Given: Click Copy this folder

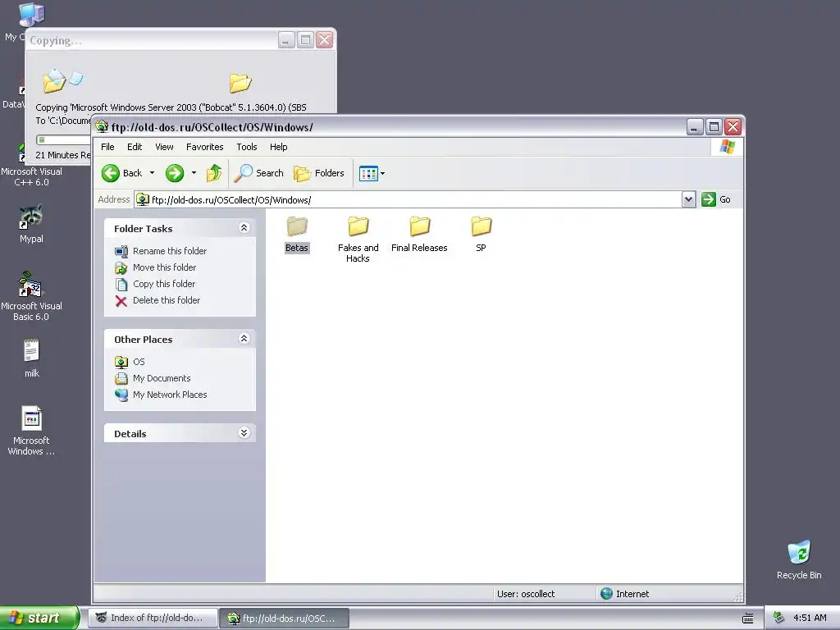Looking at the screenshot, I should tap(155, 284).
